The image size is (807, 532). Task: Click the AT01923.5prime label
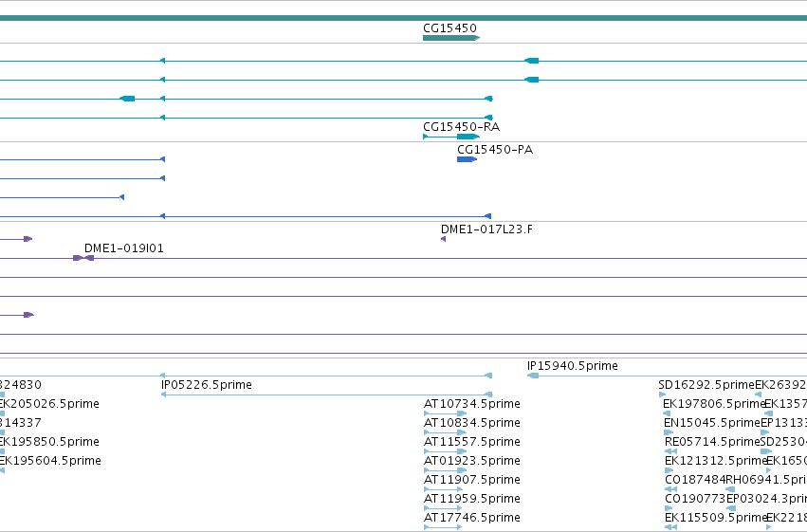472,461
